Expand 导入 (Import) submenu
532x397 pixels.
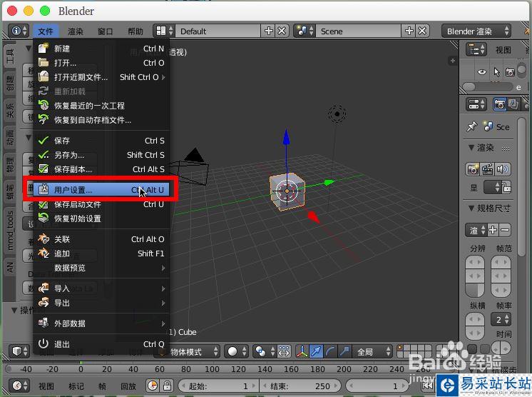[101, 288]
